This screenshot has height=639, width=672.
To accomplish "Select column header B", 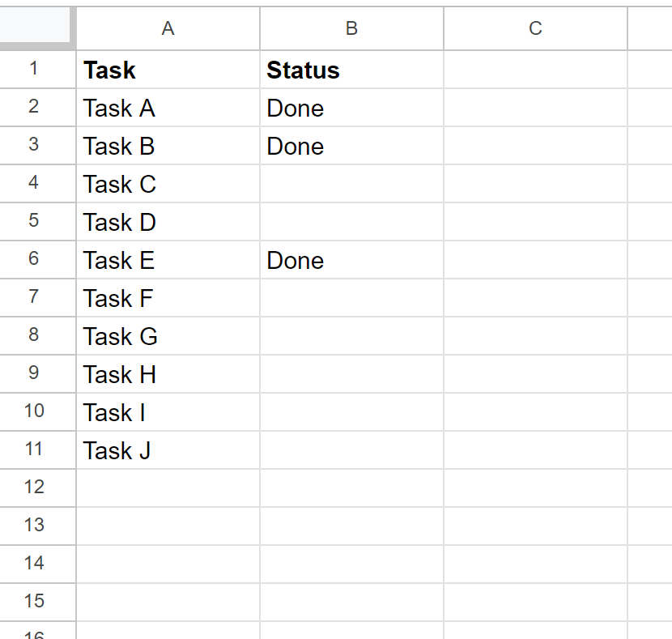I will [x=351, y=28].
